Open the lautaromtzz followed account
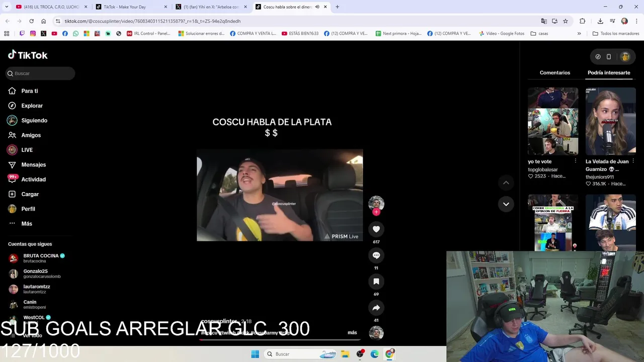The height and width of the screenshot is (362, 644). pyautogui.click(x=40, y=289)
